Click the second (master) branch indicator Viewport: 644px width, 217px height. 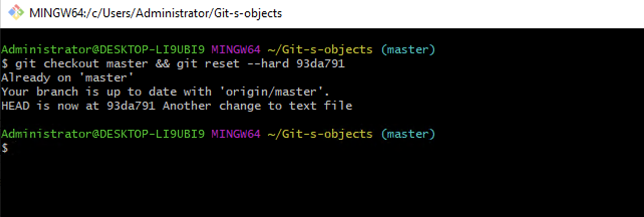(x=408, y=134)
